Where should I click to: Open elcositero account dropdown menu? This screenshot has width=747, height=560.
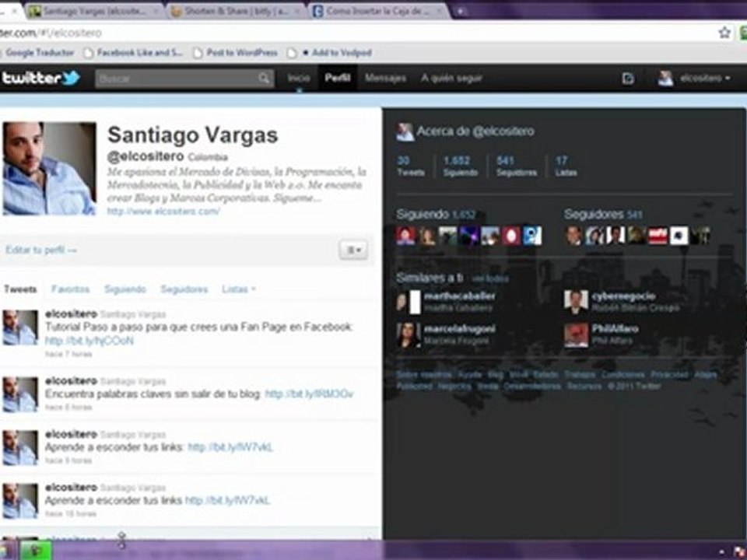(693, 78)
